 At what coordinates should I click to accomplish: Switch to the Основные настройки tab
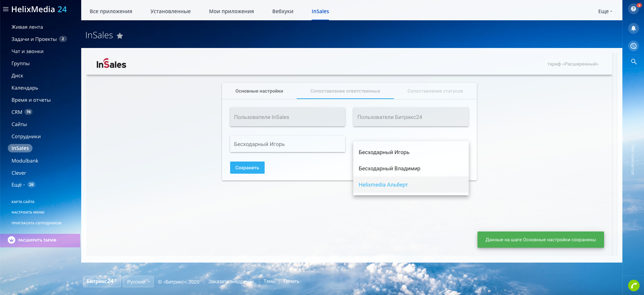pos(259,91)
